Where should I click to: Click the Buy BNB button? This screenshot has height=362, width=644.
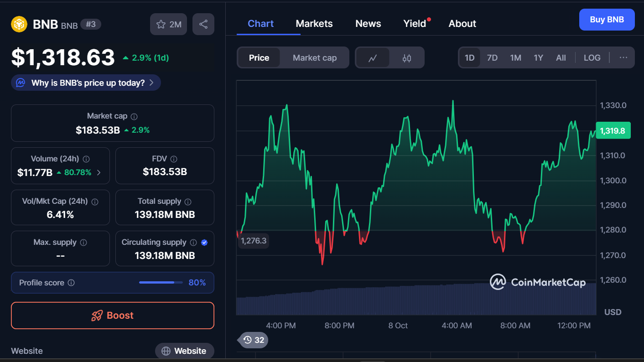(x=607, y=20)
